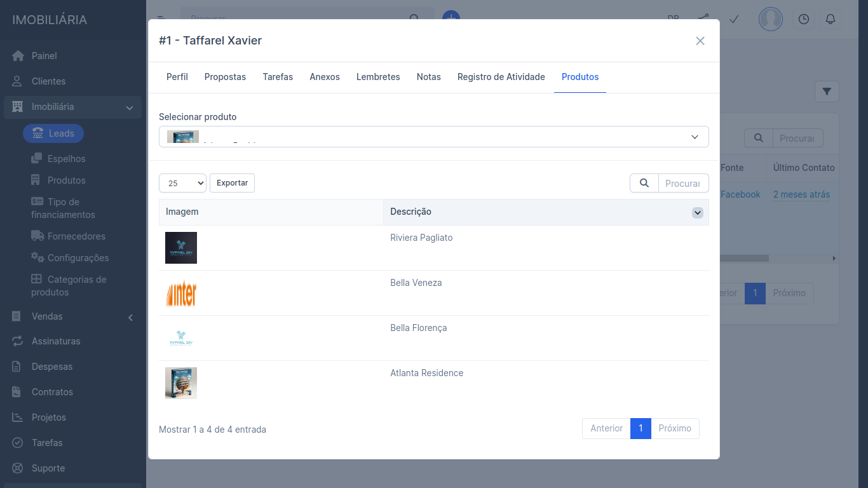Viewport: 868px width, 488px height.
Task: Click the Configurações gears icon
Action: coord(37,257)
